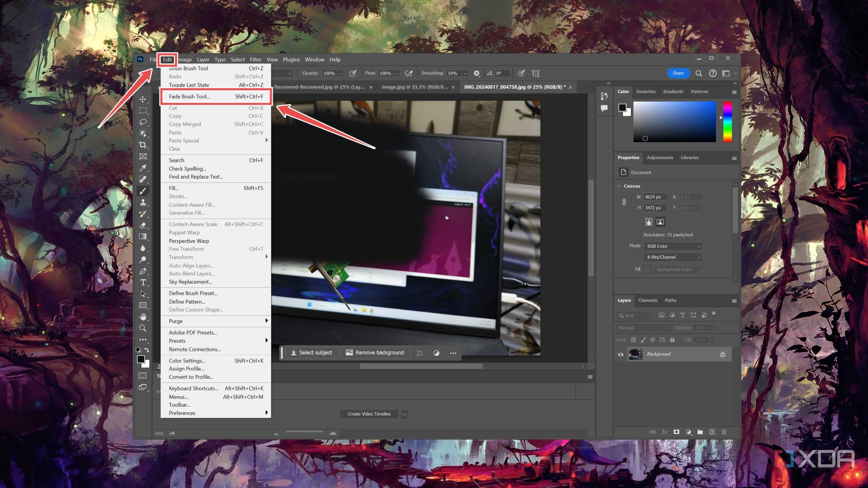
Task: Select the Pen tool
Action: (143, 271)
